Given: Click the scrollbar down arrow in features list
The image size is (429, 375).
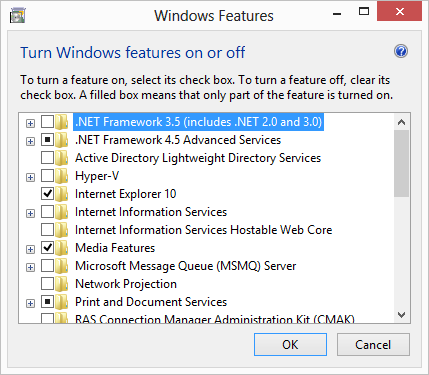Looking at the screenshot, I should coord(402,315).
